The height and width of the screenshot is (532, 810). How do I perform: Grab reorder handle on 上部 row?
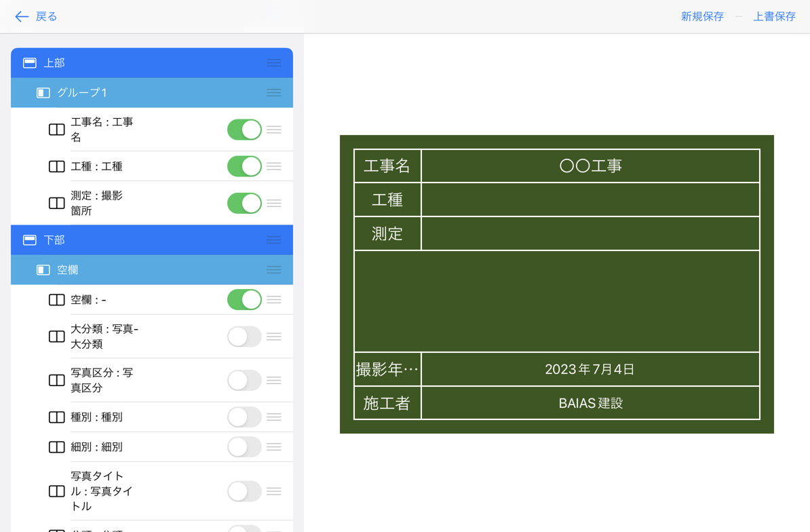[x=274, y=63]
